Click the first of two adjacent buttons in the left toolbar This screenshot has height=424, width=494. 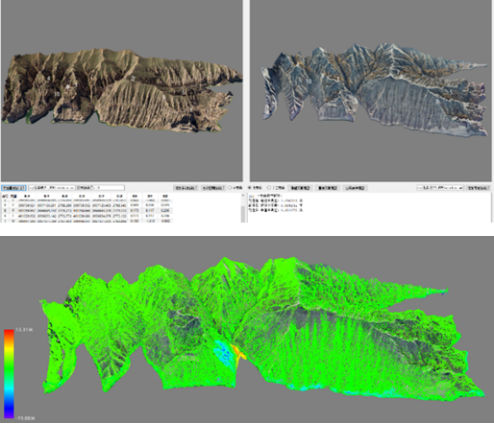(x=186, y=188)
